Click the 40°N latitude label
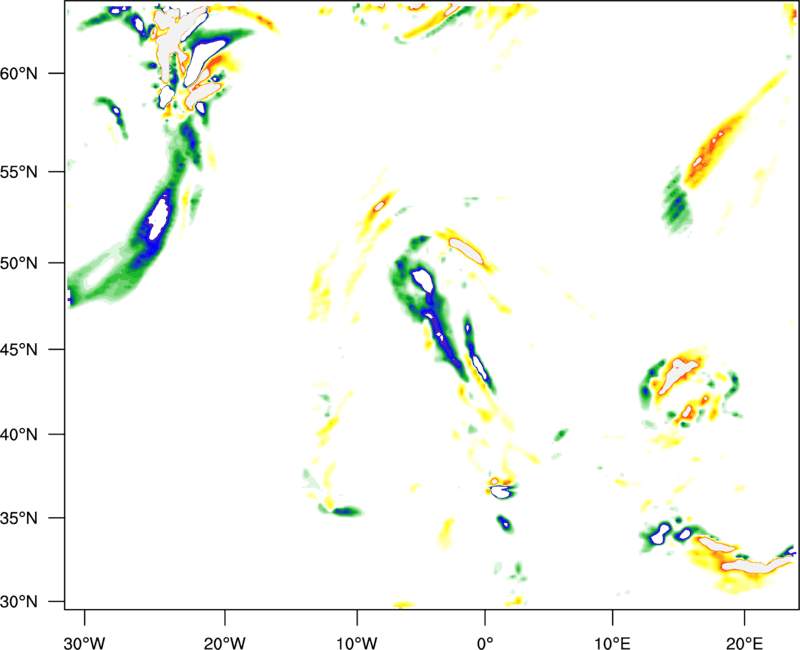This screenshot has width=800, height=650. tap(19, 435)
